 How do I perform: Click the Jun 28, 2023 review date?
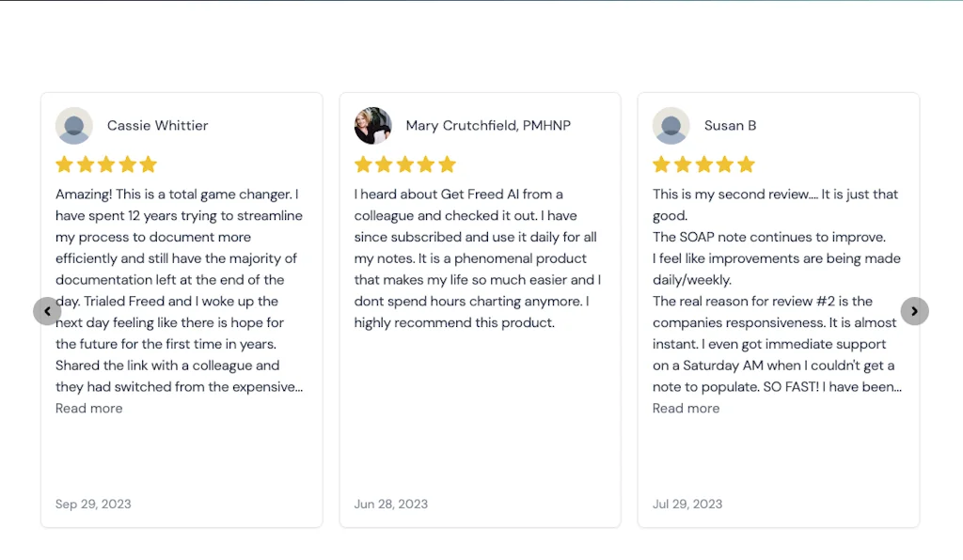click(391, 504)
